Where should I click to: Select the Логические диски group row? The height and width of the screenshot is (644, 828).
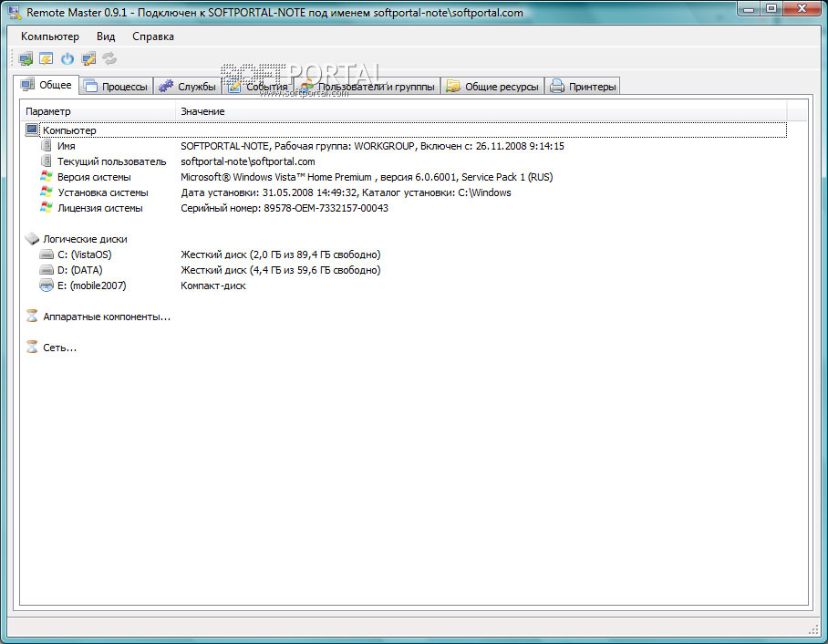click(x=406, y=239)
